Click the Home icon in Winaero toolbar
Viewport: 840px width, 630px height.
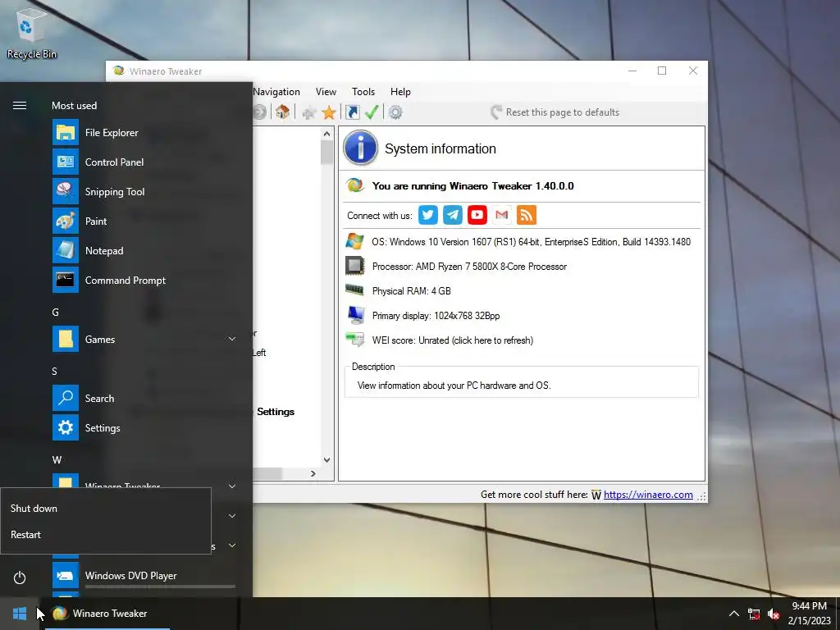click(282, 112)
